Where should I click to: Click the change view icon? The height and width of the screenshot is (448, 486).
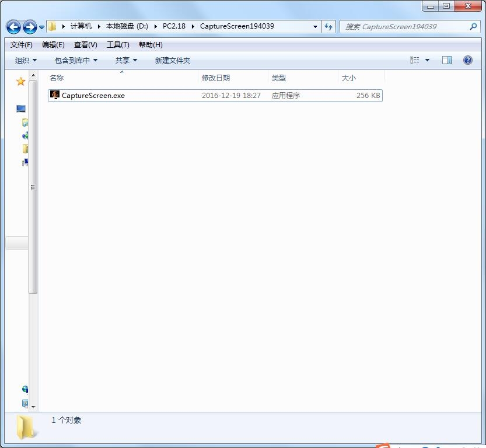(x=415, y=60)
